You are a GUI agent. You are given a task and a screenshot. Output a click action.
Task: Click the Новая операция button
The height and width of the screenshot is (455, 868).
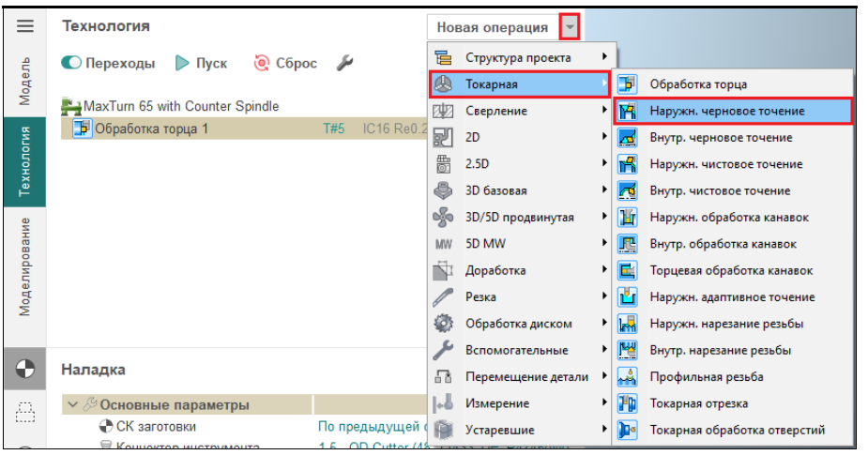493,27
